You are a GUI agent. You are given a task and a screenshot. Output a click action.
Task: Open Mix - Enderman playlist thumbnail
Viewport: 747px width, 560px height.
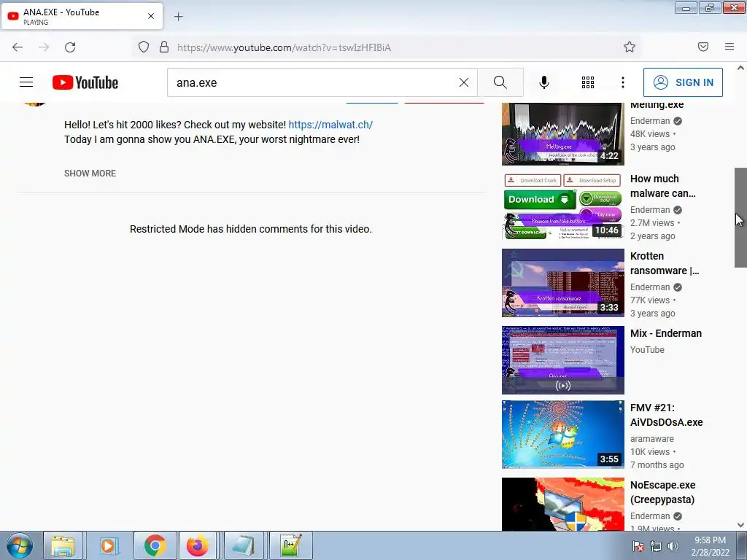(x=562, y=360)
